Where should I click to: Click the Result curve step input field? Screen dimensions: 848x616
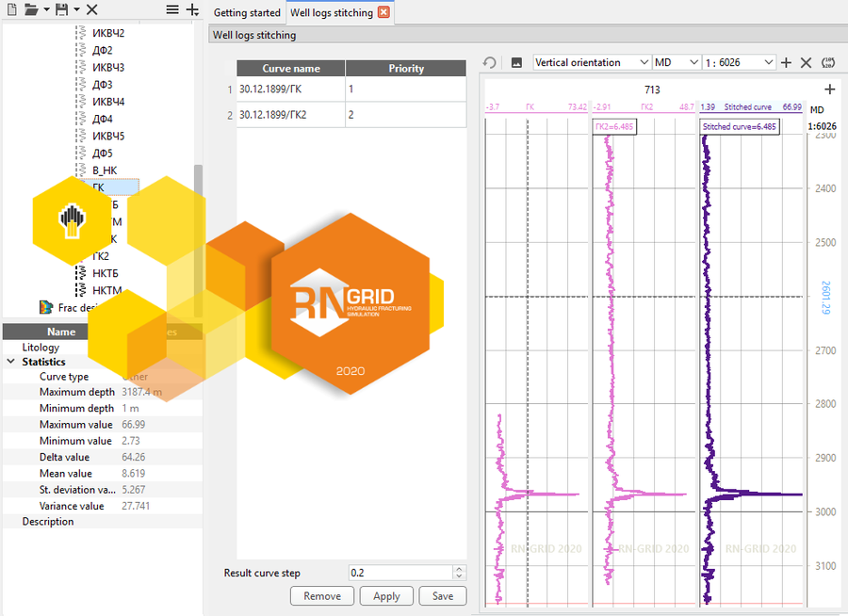tap(400, 573)
